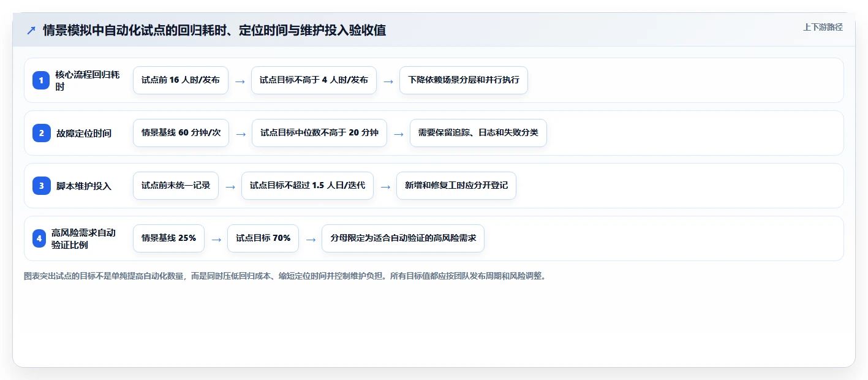This screenshot has height=380, width=868.
Task: Click the arrow after 试点前未统一记录
Action: (230, 186)
